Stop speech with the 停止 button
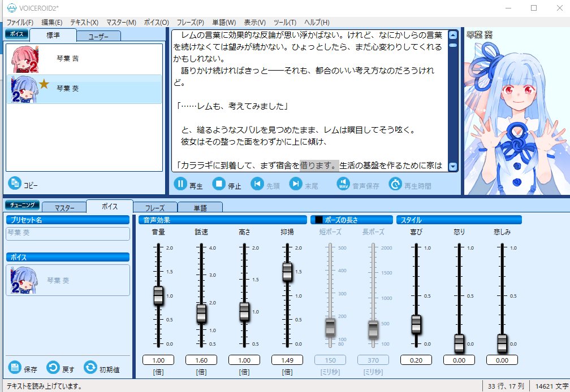Image resolution: width=570 pixels, height=392 pixels. coord(219,184)
